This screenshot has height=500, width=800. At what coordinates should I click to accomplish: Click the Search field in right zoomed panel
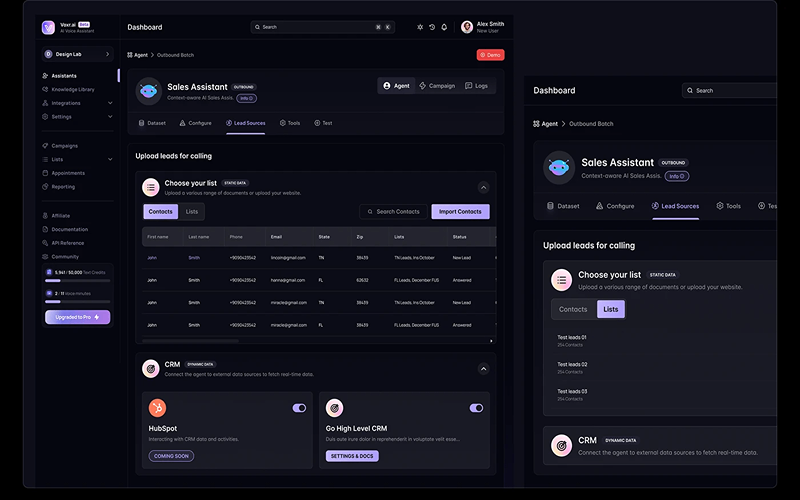(729, 90)
